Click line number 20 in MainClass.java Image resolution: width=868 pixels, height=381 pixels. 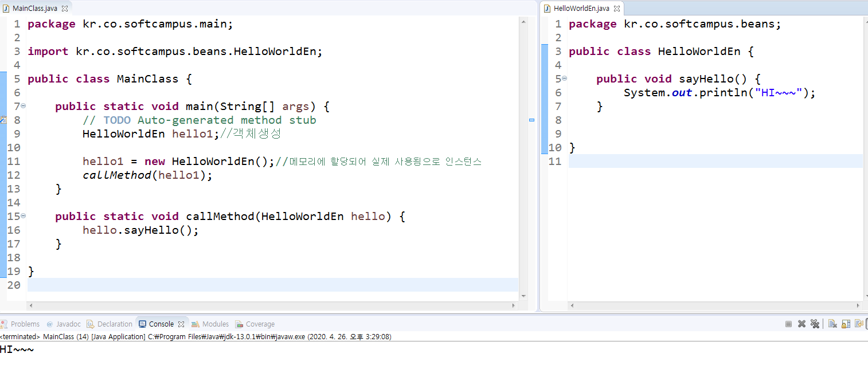click(x=14, y=285)
